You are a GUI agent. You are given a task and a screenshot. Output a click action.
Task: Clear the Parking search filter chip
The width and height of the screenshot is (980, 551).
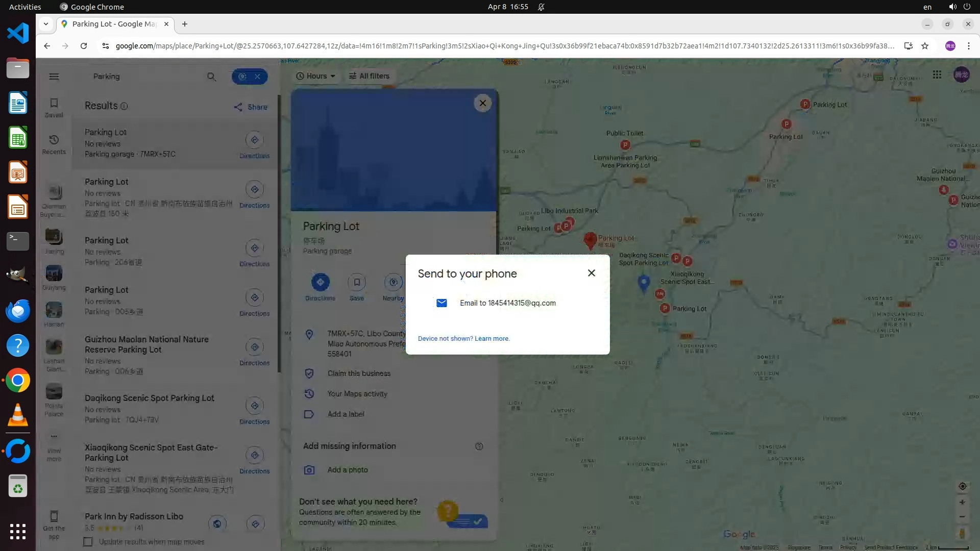click(x=258, y=77)
